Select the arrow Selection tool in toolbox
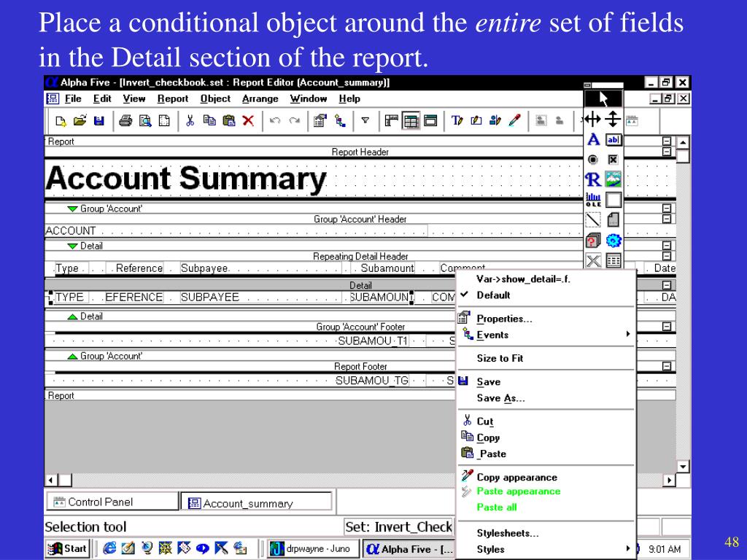Image resolution: width=747 pixels, height=560 pixels. [x=603, y=99]
